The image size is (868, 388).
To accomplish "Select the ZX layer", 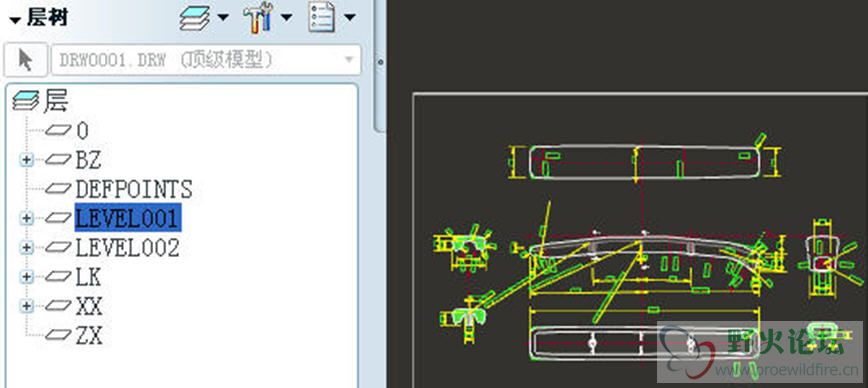I will [x=89, y=335].
